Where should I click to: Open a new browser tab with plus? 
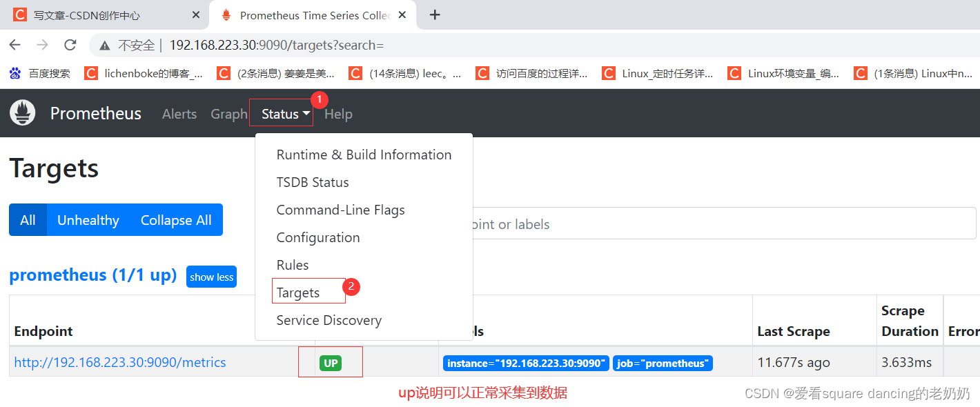[435, 14]
